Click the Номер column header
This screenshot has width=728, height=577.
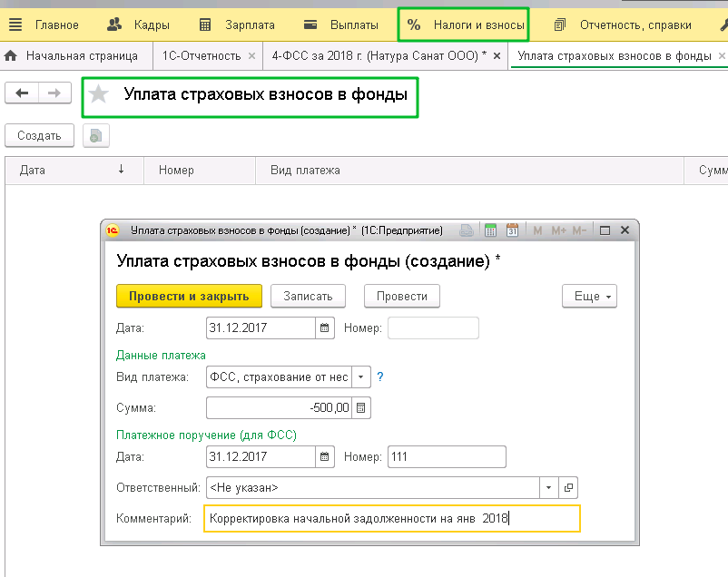point(200,171)
